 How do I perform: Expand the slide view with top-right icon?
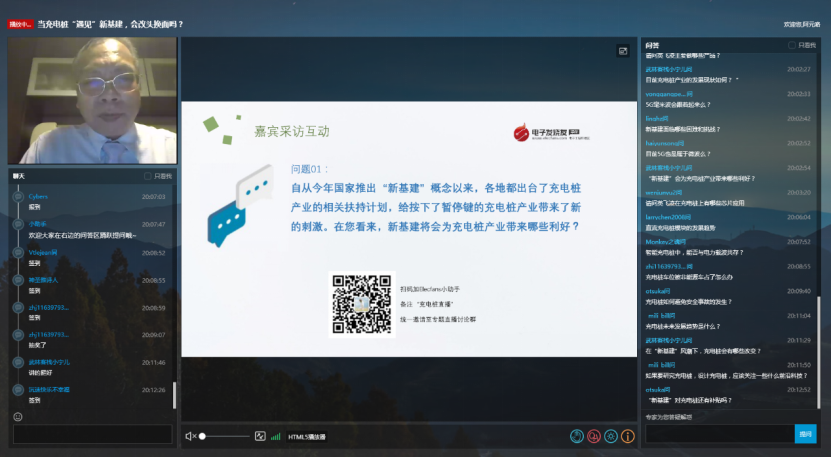coord(623,51)
